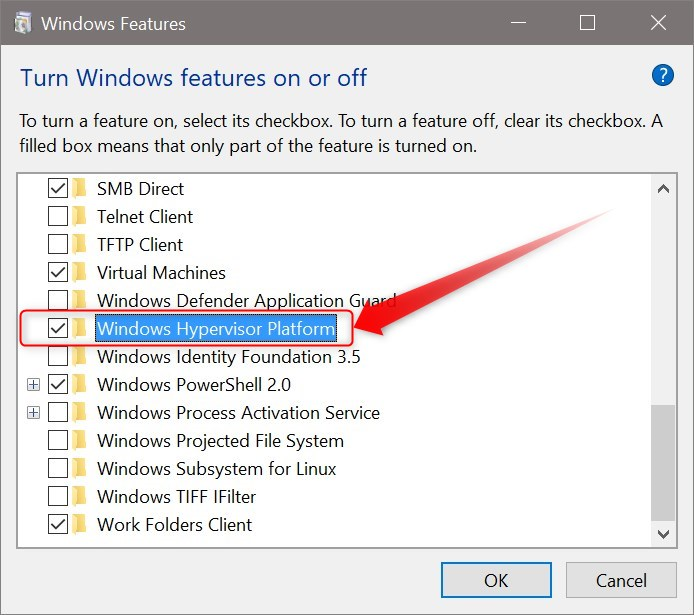Check Windows Defender Application Guard checkbox
Image resolution: width=694 pixels, height=615 pixels.
coord(58,300)
